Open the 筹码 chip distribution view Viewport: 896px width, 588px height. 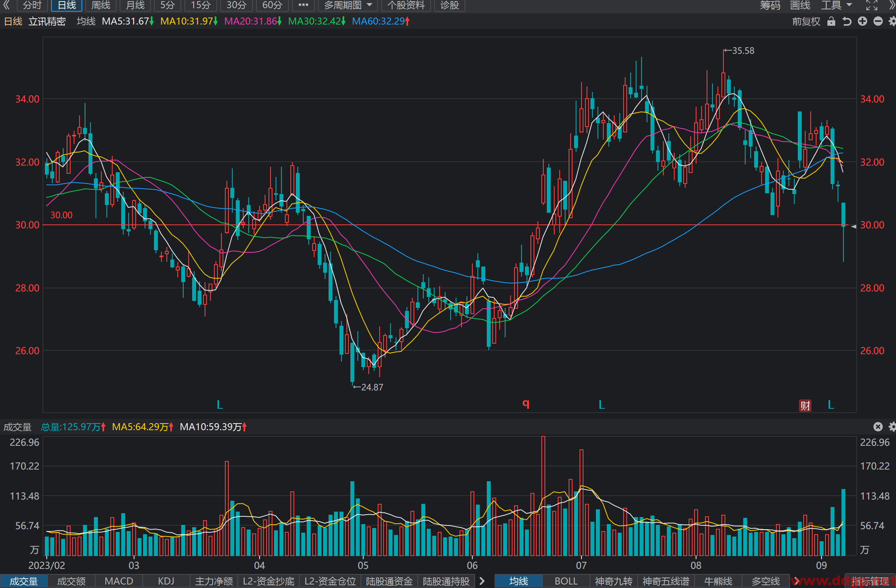click(x=770, y=5)
